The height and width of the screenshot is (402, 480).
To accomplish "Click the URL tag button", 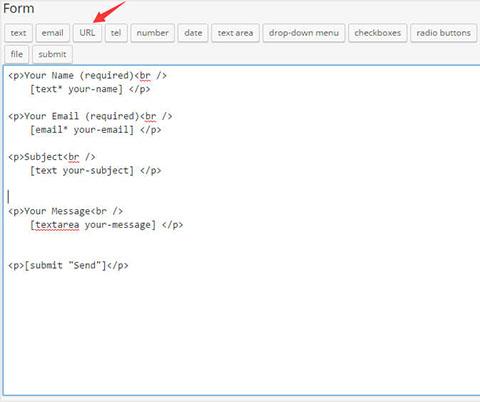I will click(87, 33).
